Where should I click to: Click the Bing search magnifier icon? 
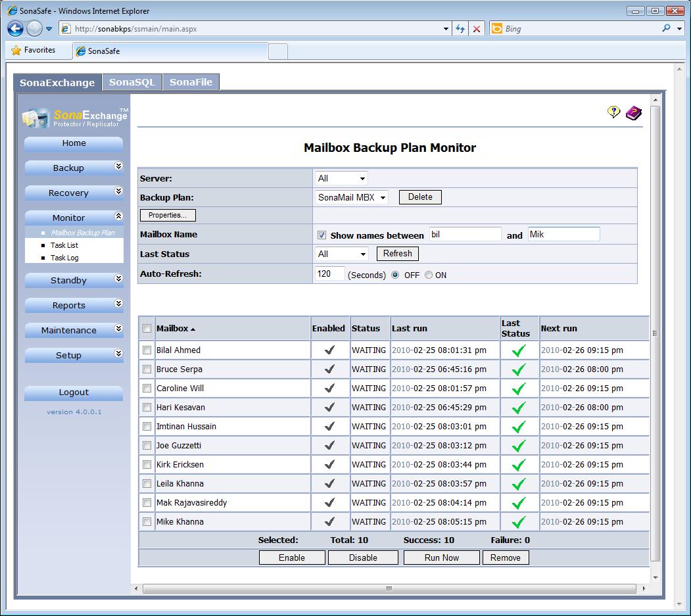666,28
